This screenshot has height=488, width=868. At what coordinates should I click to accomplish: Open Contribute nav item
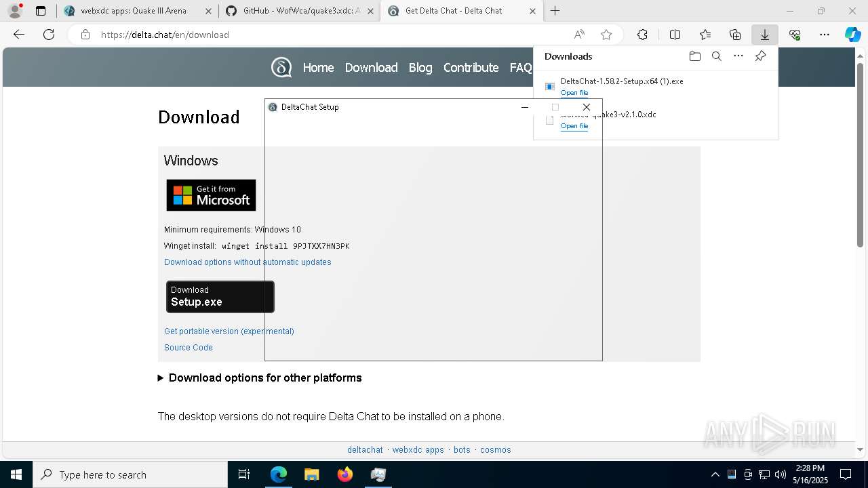coord(471,67)
